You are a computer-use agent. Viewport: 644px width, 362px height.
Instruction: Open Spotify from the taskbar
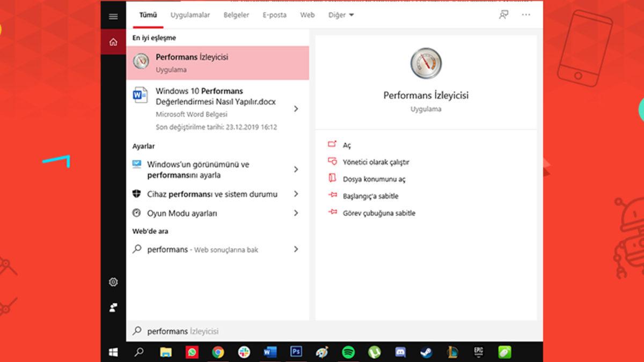pos(347,353)
